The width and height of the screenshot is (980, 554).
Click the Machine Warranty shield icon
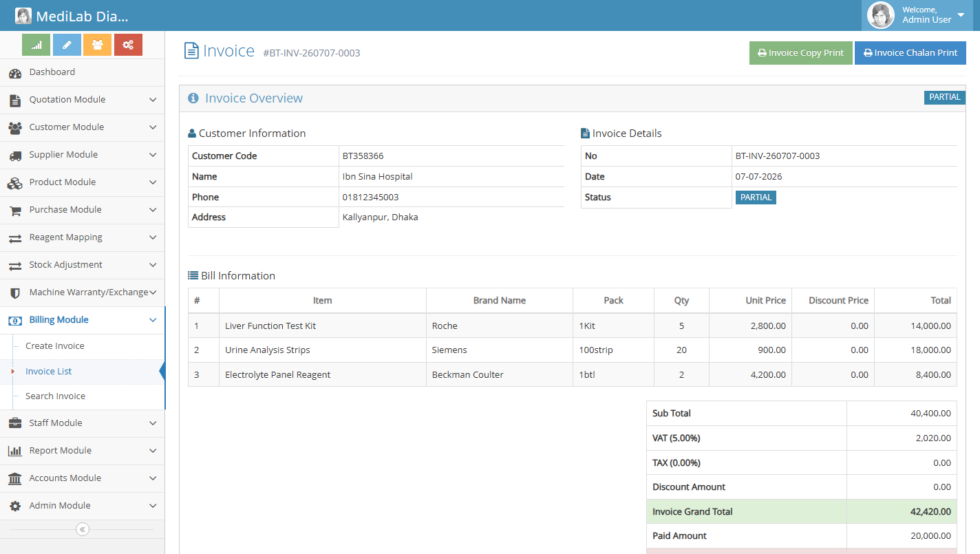15,293
